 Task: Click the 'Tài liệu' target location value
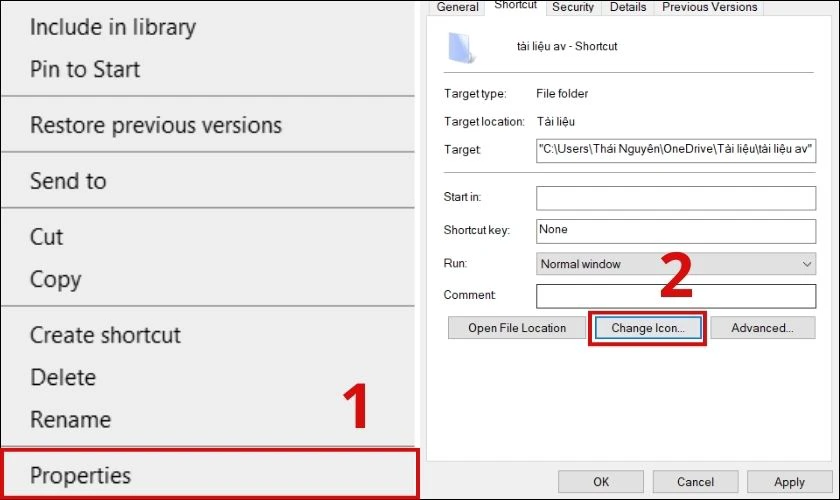tap(556, 121)
